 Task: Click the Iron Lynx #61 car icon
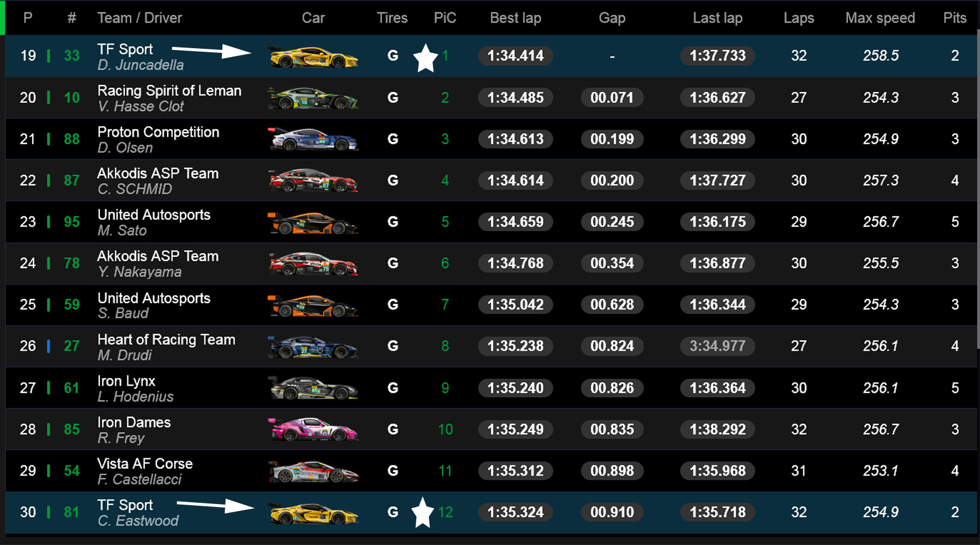point(313,388)
